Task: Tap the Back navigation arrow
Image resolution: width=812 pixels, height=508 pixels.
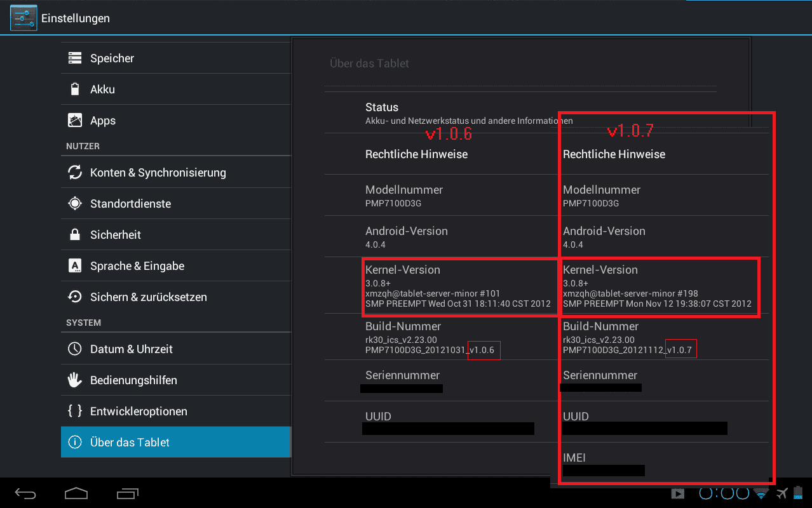Action: pos(26,493)
